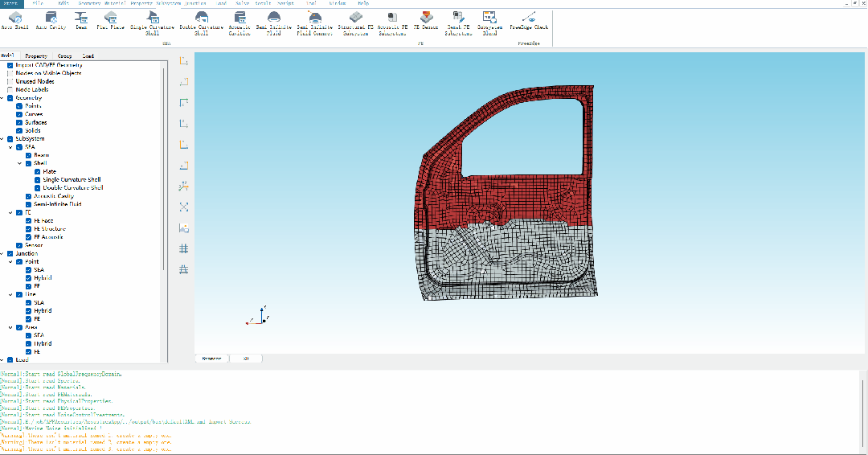The height and width of the screenshot is (455, 868).
Task: Collapse the Line junction branch
Action: coord(10,294)
